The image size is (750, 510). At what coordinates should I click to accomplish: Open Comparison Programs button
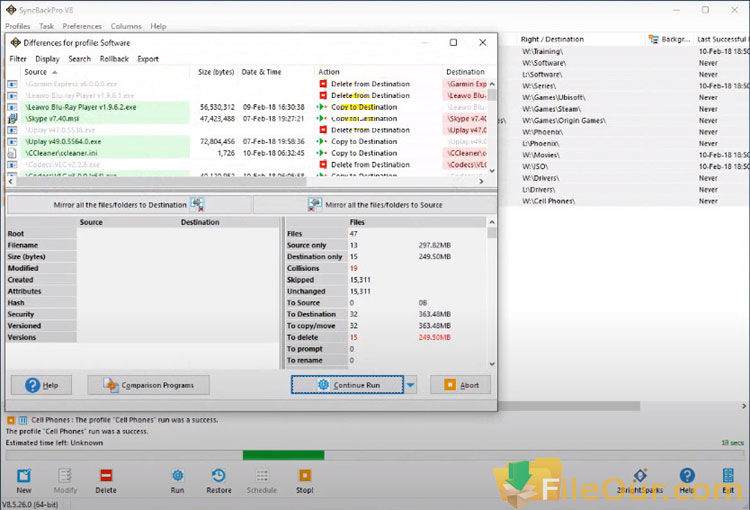pyautogui.click(x=148, y=385)
